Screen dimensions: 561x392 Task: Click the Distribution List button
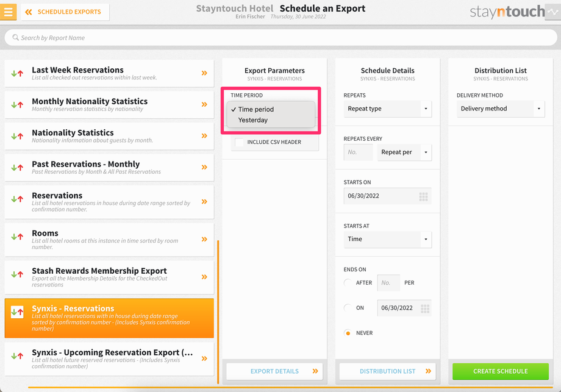point(387,371)
